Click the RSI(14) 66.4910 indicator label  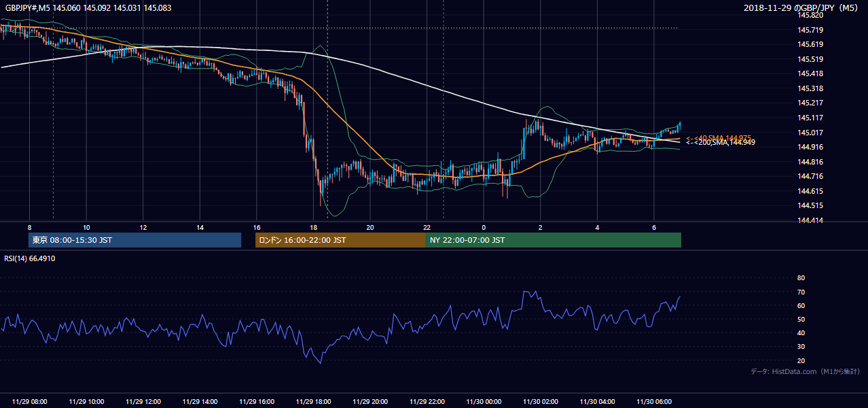[29, 259]
